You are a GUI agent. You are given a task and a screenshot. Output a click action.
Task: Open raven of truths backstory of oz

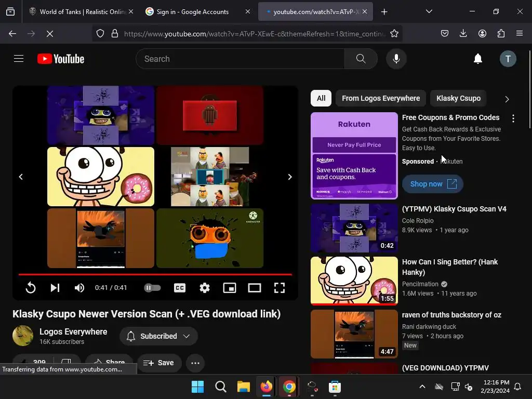[x=451, y=315]
